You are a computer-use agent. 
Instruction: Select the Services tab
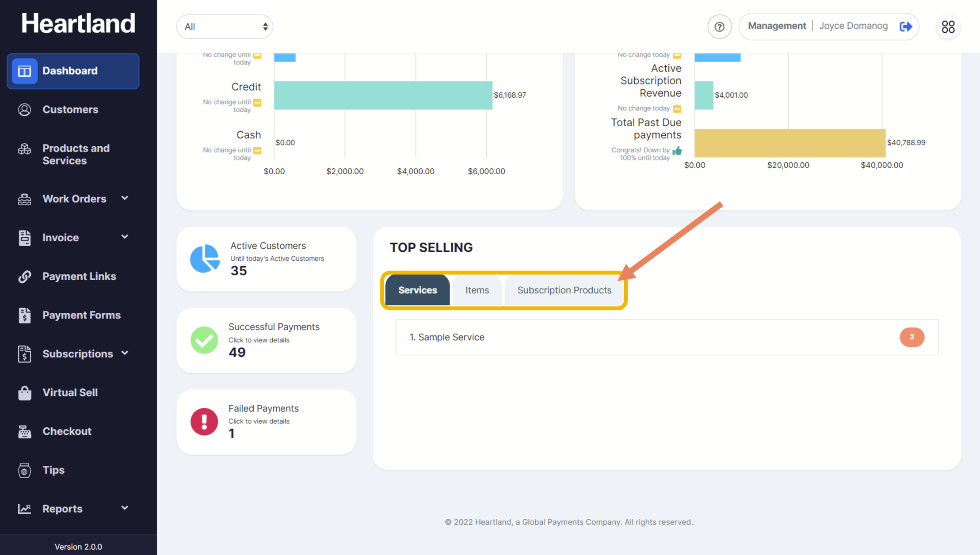[417, 290]
